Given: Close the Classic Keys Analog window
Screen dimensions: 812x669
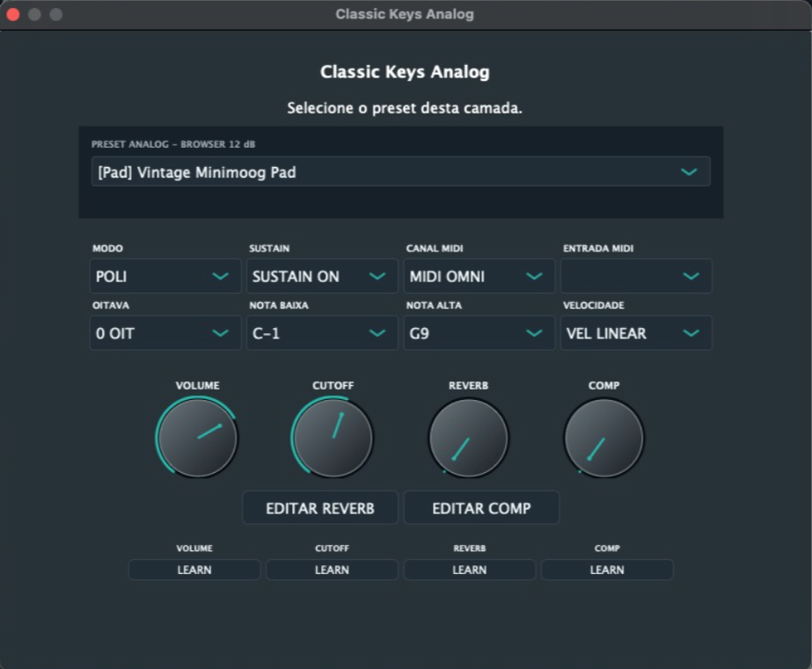Looking at the screenshot, I should 13,14.
